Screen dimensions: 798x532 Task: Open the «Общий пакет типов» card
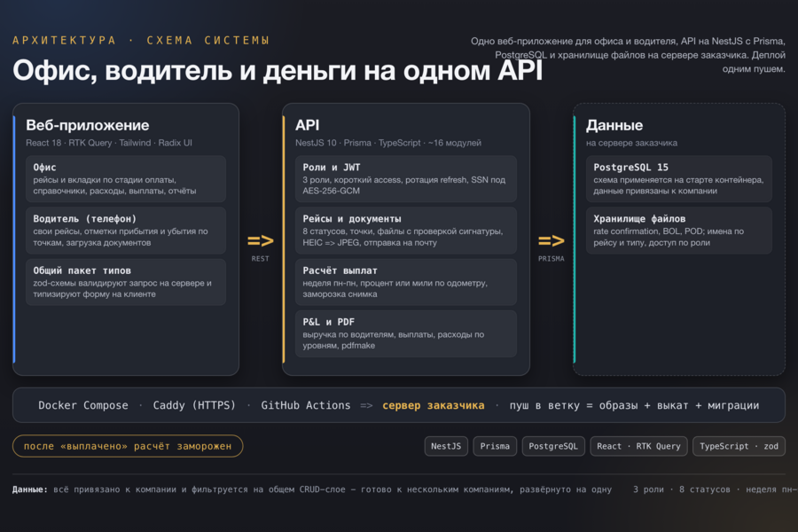click(126, 282)
